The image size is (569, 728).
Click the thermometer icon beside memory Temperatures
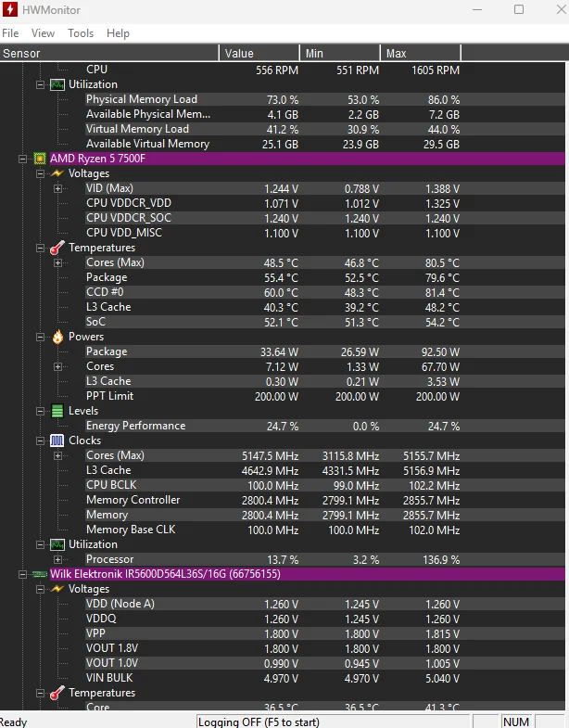(57, 693)
